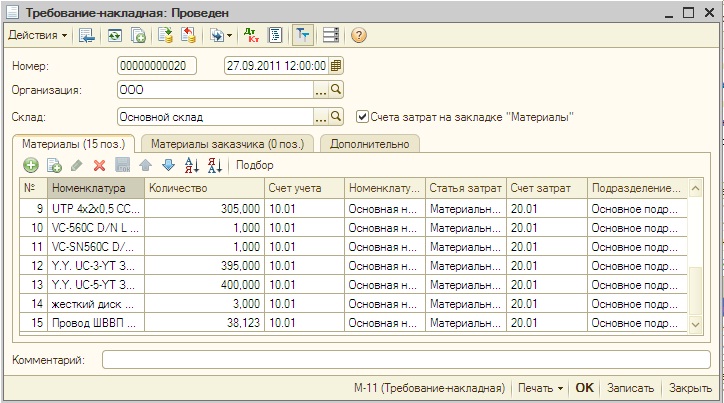Sort table rows descending

pyautogui.click(x=215, y=165)
